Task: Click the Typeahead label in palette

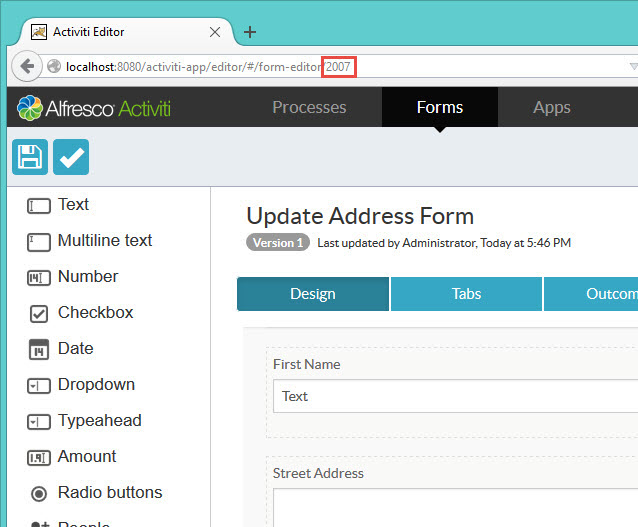Action: 100,421
